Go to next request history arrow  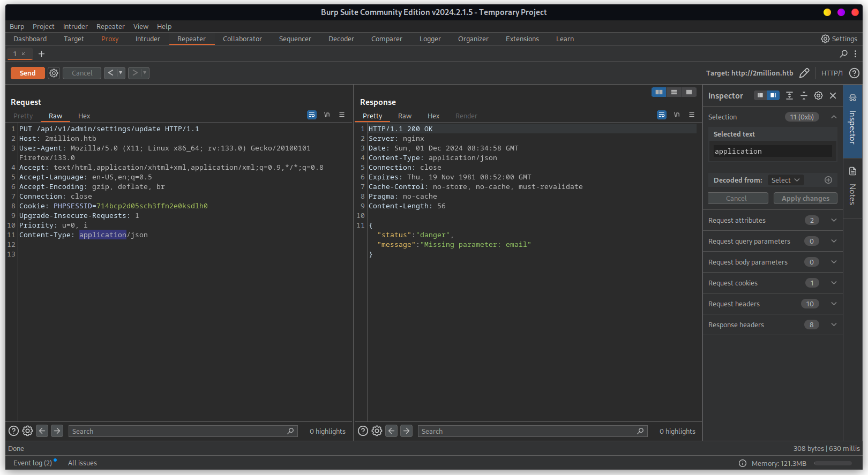134,73
